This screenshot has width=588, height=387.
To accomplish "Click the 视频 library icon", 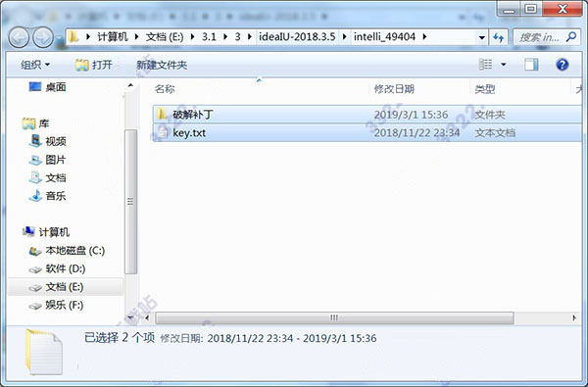I will click(x=35, y=141).
